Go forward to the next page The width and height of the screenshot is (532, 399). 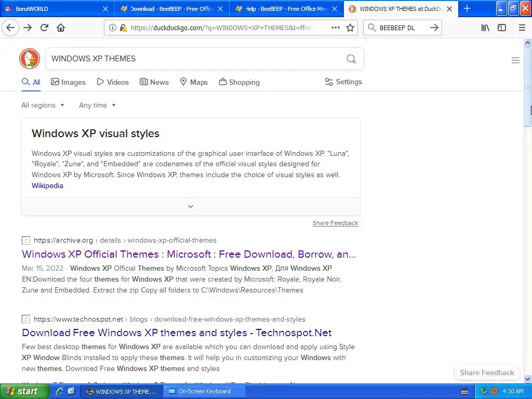pos(28,28)
